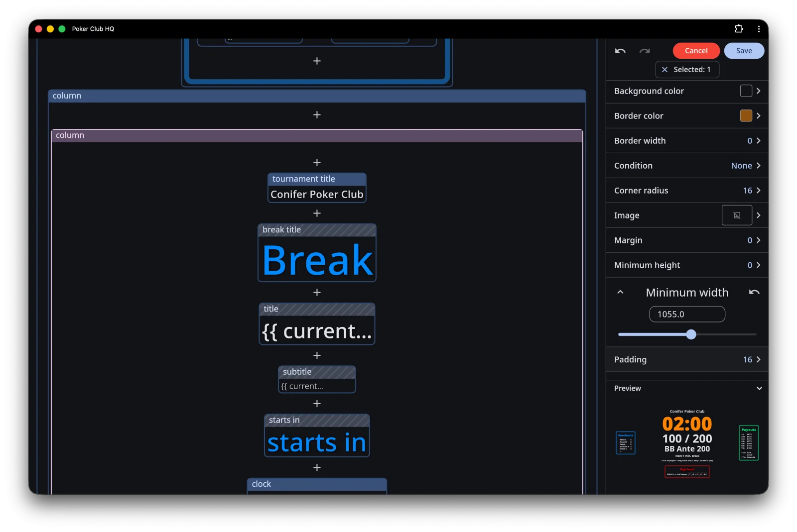797x532 pixels.
Task: Click plus between break title and title block
Action: point(317,293)
